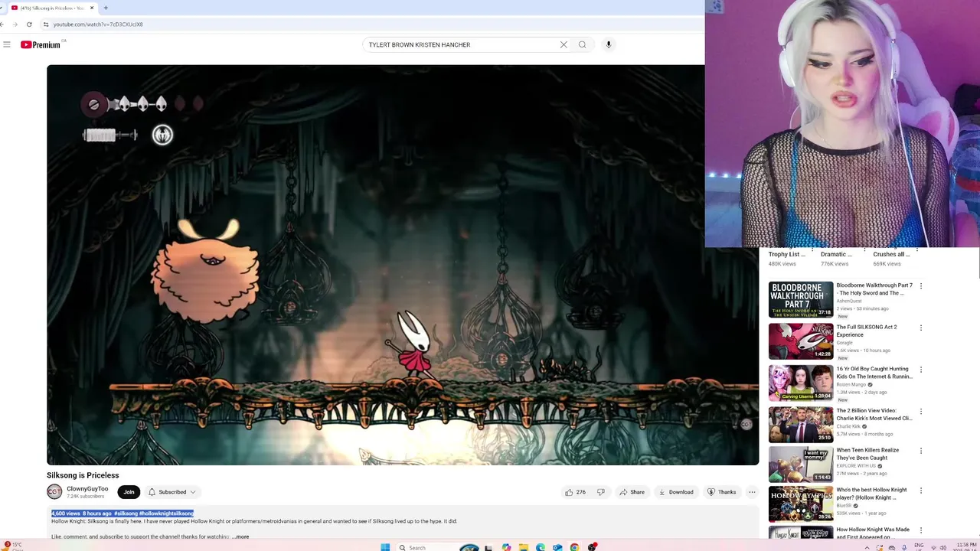This screenshot has height=551, width=980.
Task: Expand the description with ...more
Action: 240,536
